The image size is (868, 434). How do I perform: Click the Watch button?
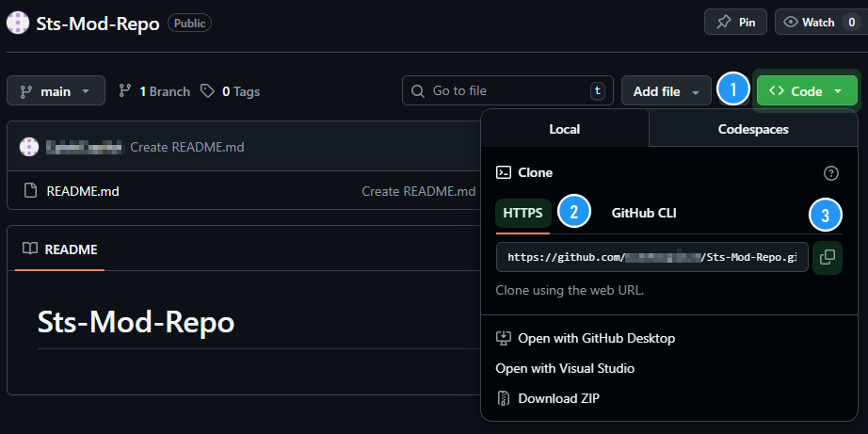coord(821,23)
